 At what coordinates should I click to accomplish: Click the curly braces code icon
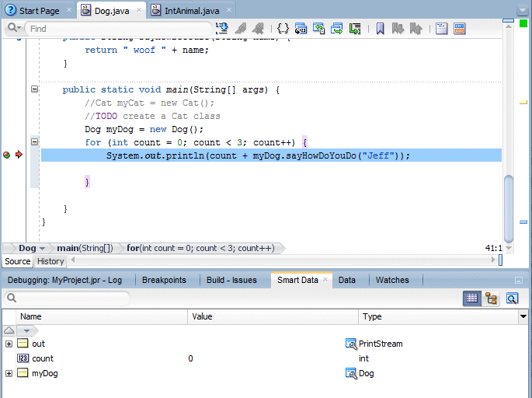[283, 29]
